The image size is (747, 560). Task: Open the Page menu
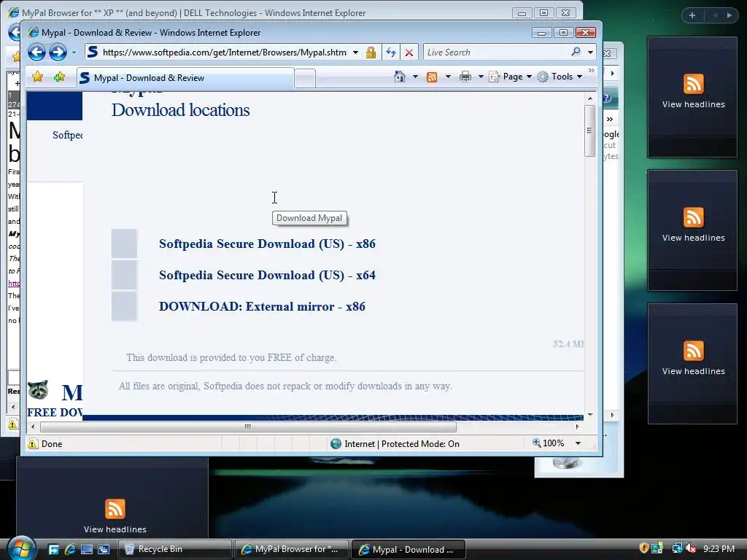click(x=510, y=77)
